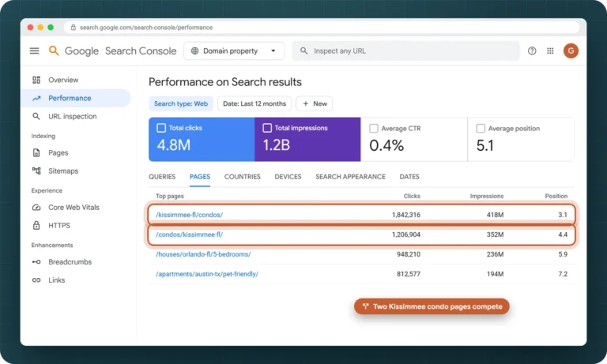Viewport: 607px width, 364px height.
Task: Switch to the SEARCH APPEARANCE tab
Action: [x=350, y=177]
